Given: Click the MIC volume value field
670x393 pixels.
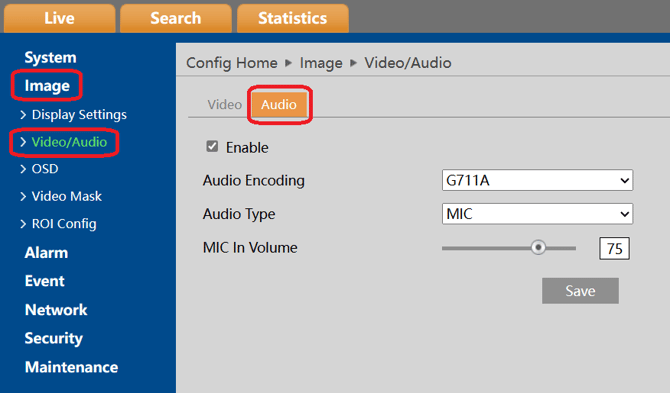Looking at the screenshot, I should coord(614,249).
